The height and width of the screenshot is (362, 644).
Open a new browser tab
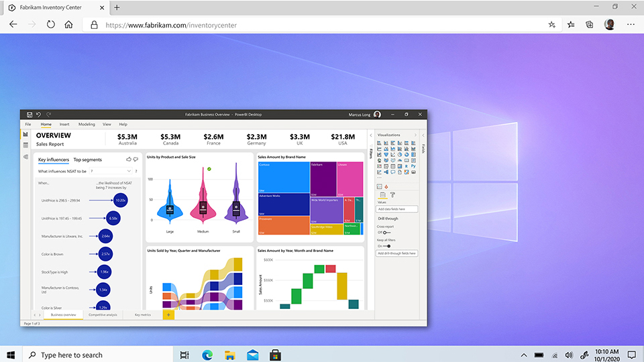tap(117, 7)
